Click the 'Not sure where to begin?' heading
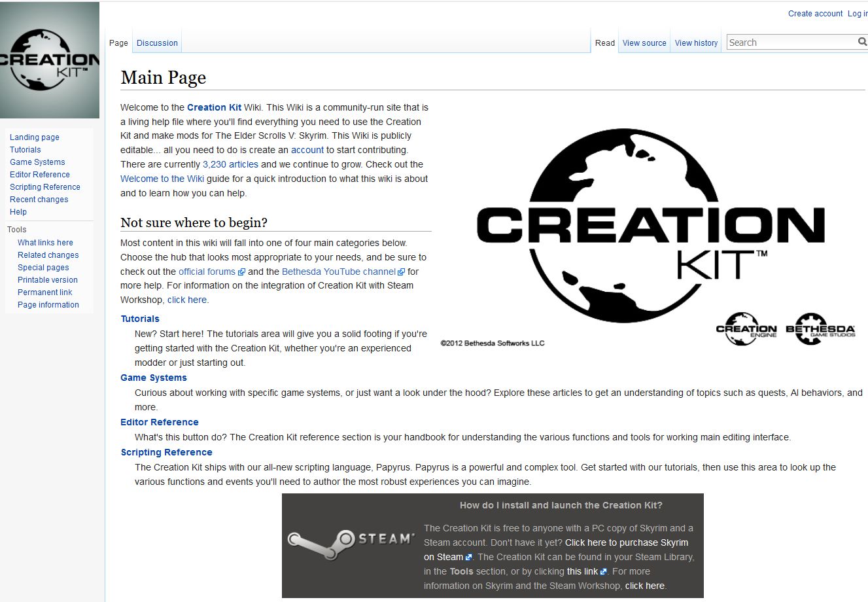Image resolution: width=868 pixels, height=602 pixels. (194, 222)
